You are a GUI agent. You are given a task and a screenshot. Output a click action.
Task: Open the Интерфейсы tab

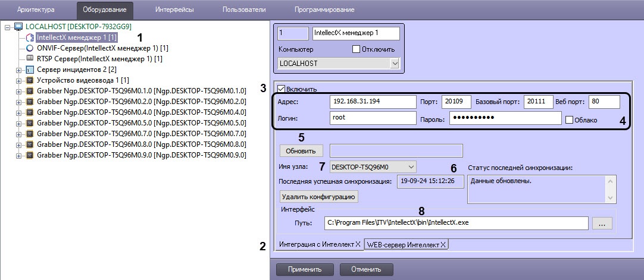point(174,10)
